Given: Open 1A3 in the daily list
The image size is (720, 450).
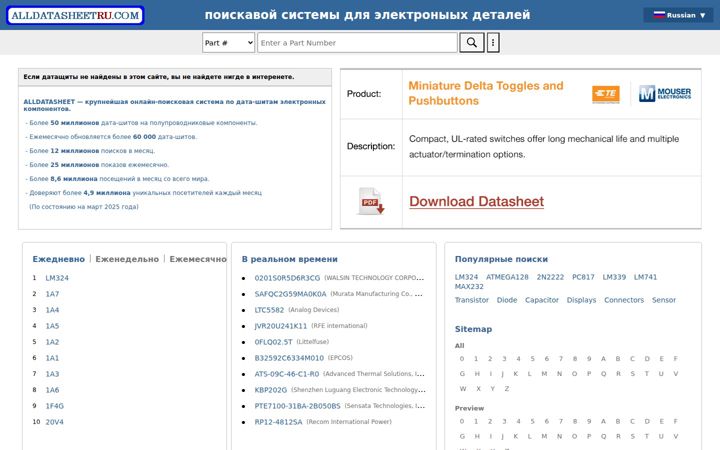Looking at the screenshot, I should (52, 374).
